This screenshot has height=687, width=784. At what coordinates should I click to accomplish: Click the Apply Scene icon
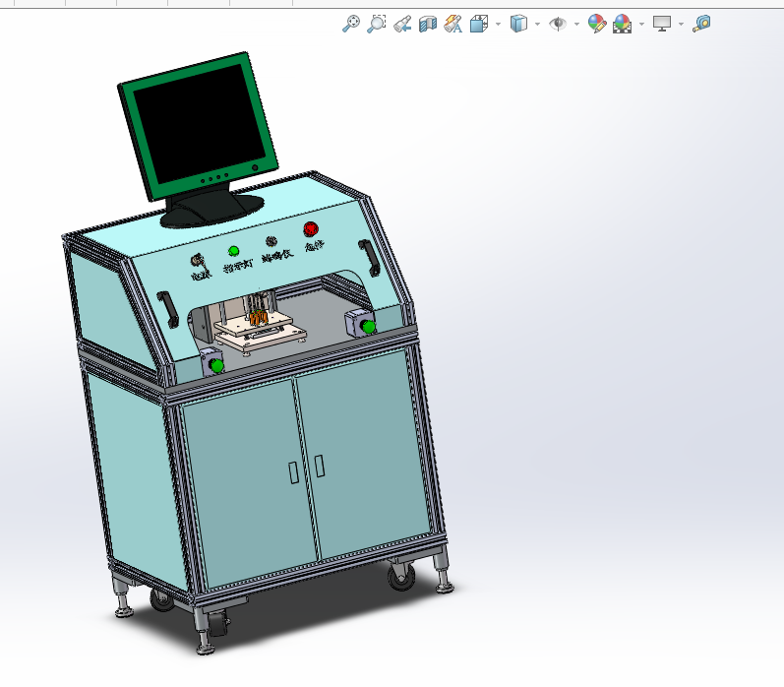[623, 24]
